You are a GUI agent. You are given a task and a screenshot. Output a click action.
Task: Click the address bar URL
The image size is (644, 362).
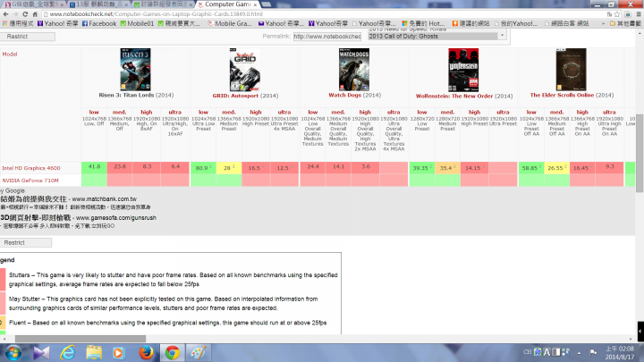pyautogui.click(x=156, y=14)
